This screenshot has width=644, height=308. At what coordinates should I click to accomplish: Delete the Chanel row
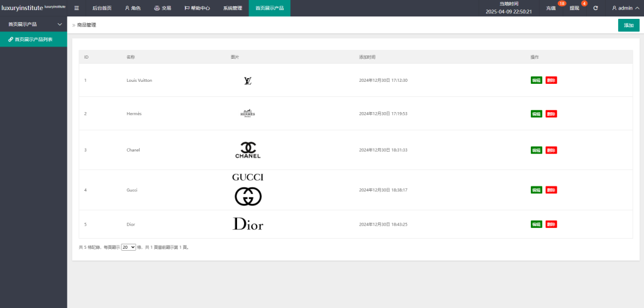pos(551,150)
